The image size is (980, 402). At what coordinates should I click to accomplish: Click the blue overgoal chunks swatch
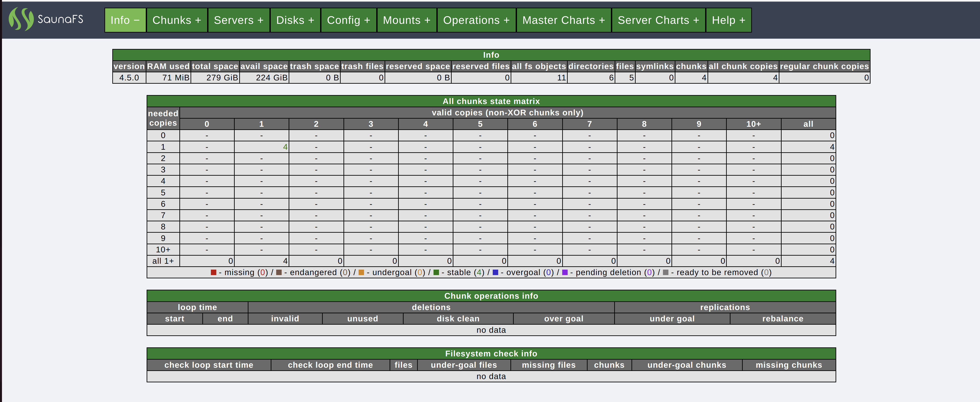pos(495,272)
